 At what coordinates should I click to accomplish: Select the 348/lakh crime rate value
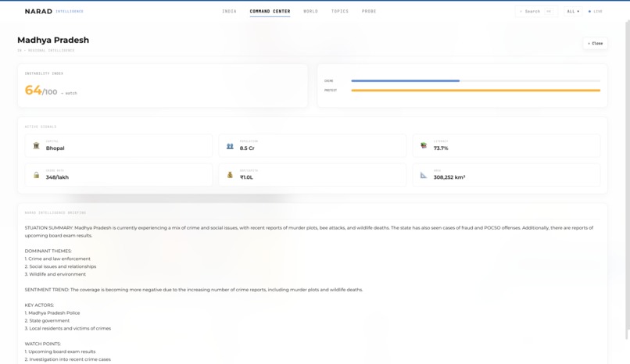coord(57,177)
